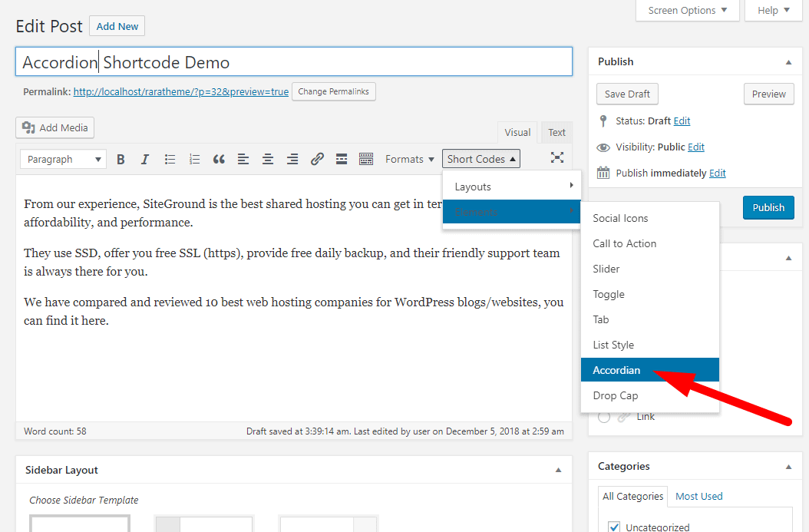Apply blockquote formatting
The image size is (809, 532).
(219, 160)
